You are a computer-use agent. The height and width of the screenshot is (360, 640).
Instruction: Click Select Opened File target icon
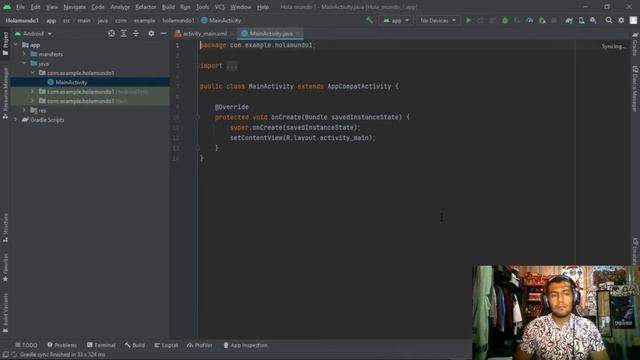click(x=111, y=33)
